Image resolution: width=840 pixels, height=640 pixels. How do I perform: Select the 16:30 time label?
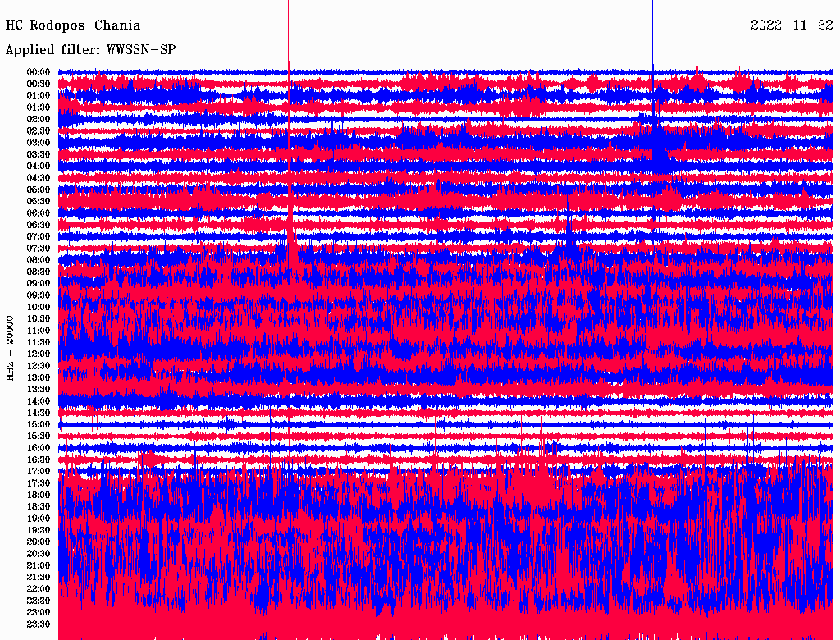pyautogui.click(x=39, y=460)
